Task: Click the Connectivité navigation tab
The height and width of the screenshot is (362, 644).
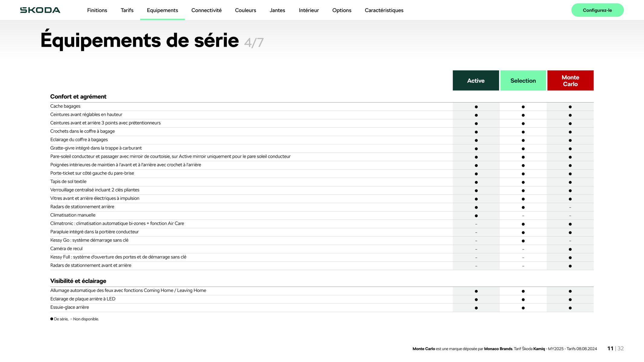Action: pyautogui.click(x=207, y=10)
